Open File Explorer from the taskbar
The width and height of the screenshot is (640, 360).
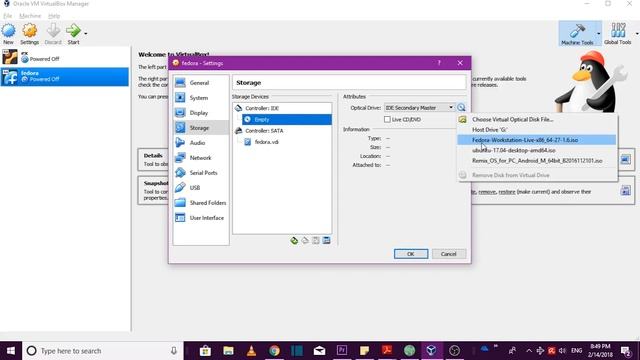click(228, 351)
